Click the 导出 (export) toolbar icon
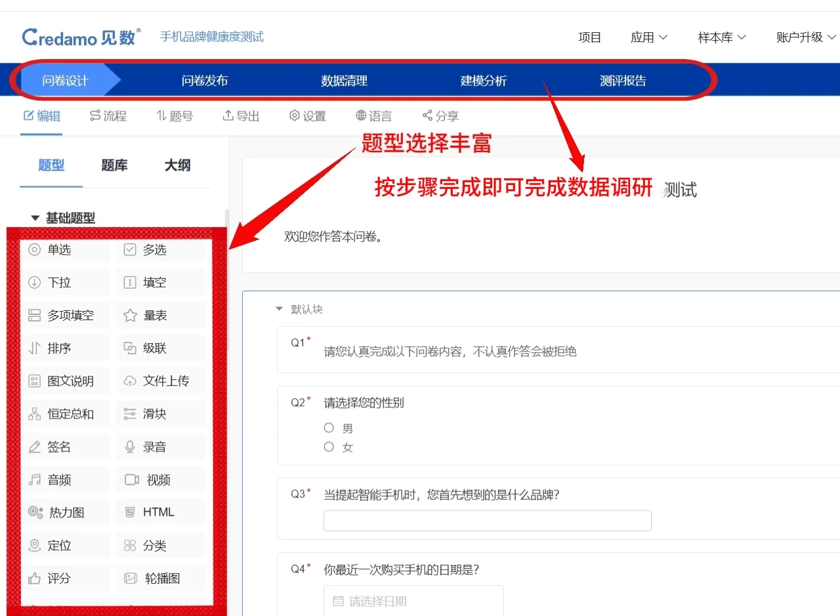Image resolution: width=840 pixels, height=616 pixels. click(x=241, y=115)
